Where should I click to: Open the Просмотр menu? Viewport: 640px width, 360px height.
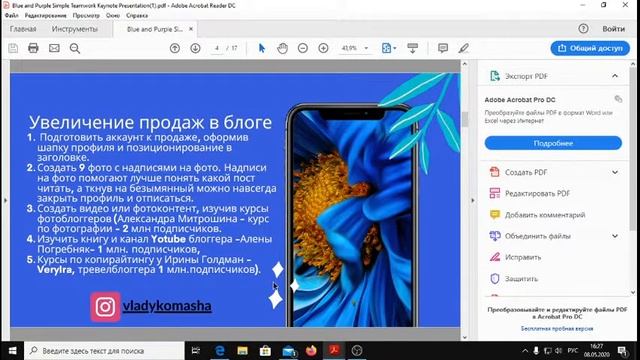(86, 16)
